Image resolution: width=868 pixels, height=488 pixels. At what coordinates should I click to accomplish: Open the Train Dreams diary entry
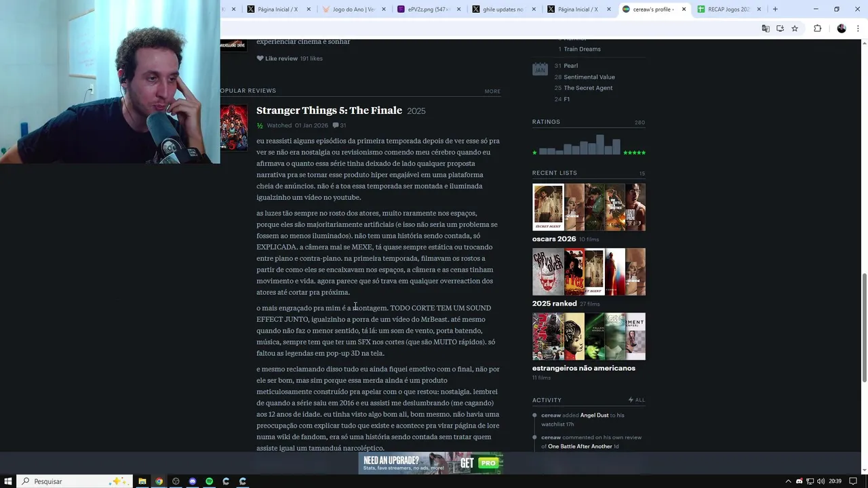(582, 49)
